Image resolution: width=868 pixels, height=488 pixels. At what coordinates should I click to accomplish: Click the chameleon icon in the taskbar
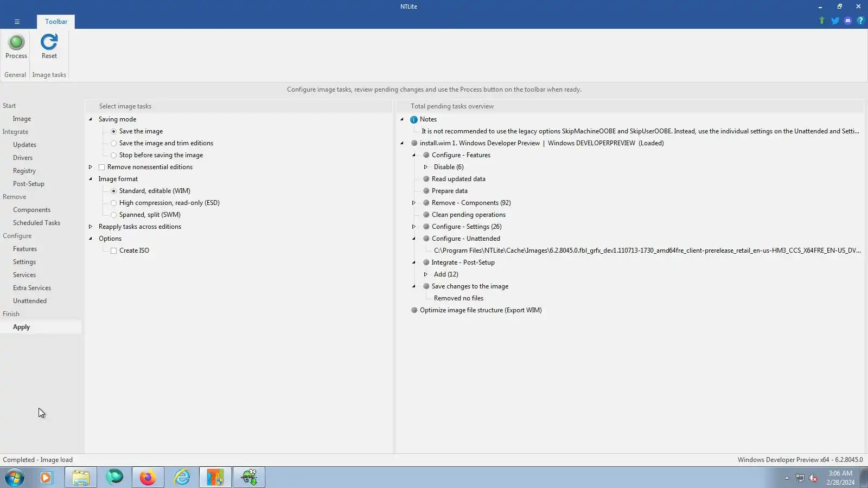click(x=249, y=477)
